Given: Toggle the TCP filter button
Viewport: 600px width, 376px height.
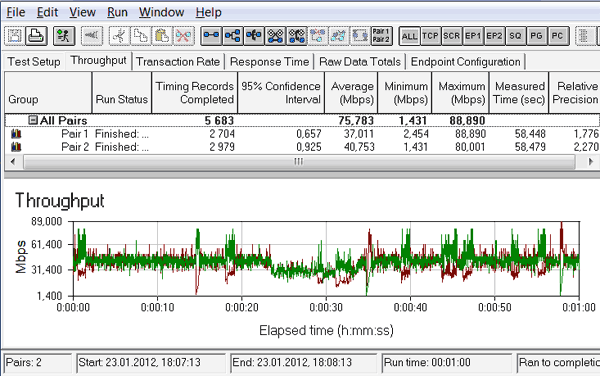Looking at the screenshot, I should click(x=430, y=36).
